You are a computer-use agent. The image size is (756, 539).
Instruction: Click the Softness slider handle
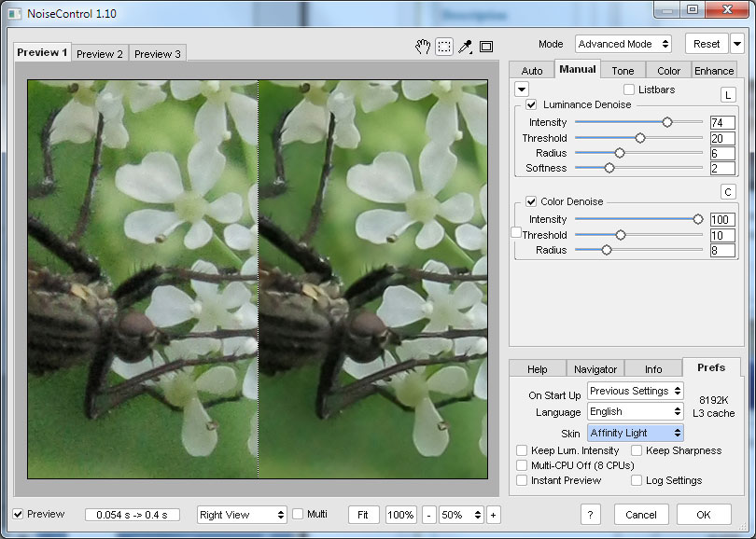pos(609,168)
